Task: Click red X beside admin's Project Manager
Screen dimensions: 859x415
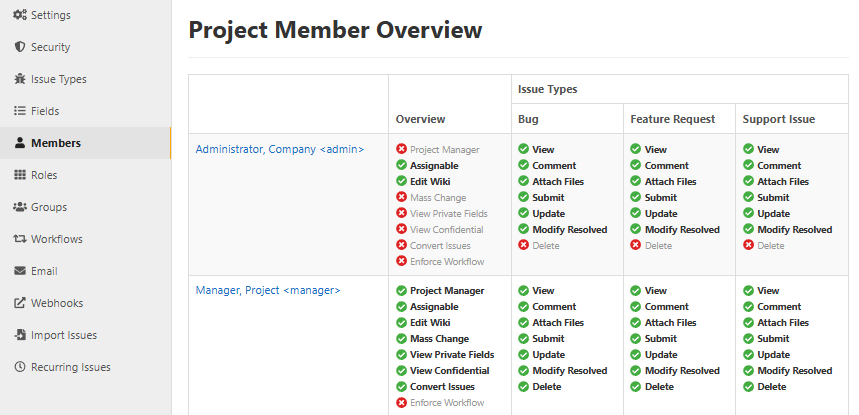Action: [x=402, y=149]
